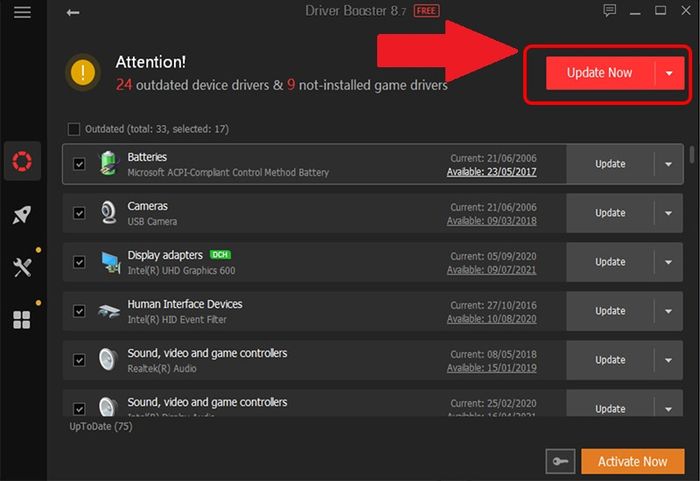Expand the Update Now dropdown arrow
Image resolution: width=700 pixels, height=481 pixels.
click(669, 73)
